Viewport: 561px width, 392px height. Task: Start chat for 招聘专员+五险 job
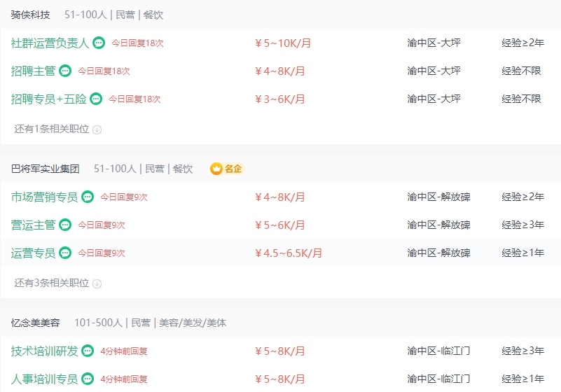(96, 99)
